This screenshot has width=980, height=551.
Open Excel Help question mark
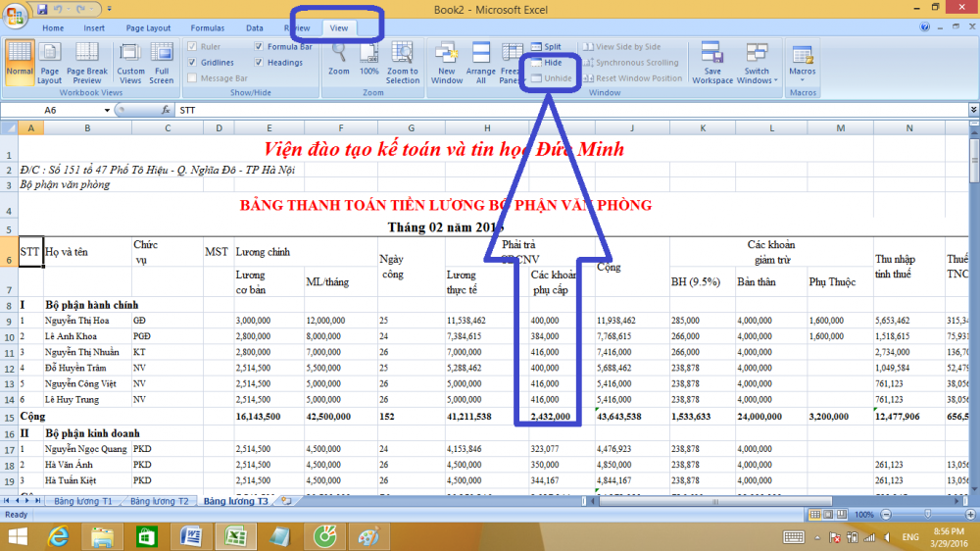[x=924, y=26]
